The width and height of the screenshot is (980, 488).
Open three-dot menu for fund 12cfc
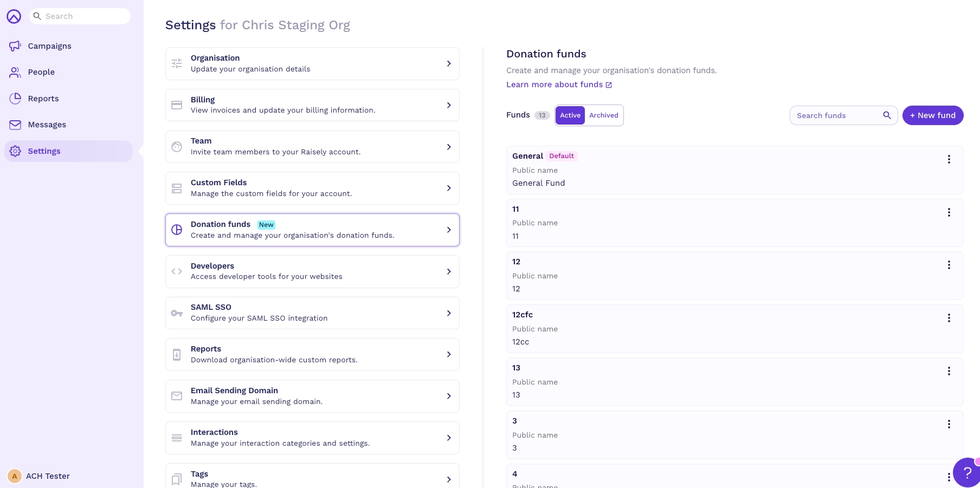(x=949, y=318)
